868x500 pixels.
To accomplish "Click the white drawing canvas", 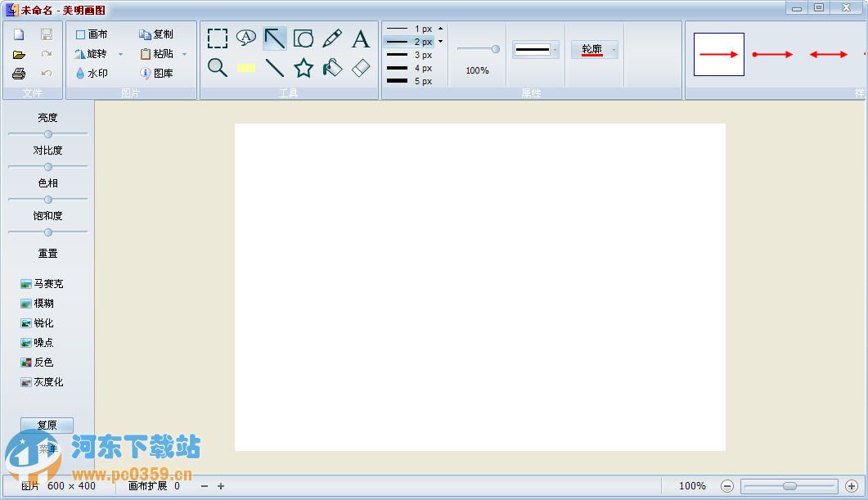I will click(480, 286).
